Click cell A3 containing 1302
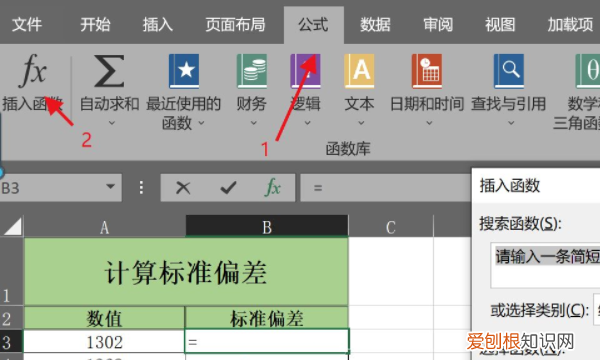Screen dimensions: 600x360 [x=104, y=341]
